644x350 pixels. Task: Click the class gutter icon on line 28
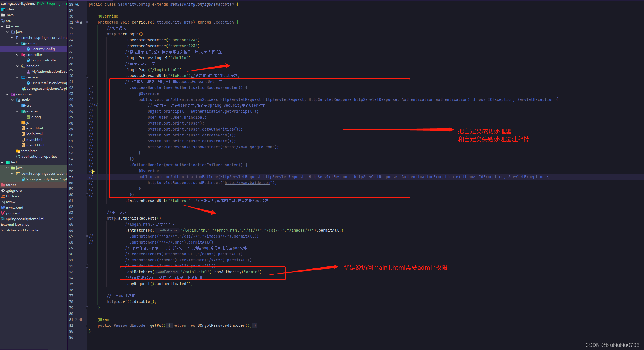(77, 5)
